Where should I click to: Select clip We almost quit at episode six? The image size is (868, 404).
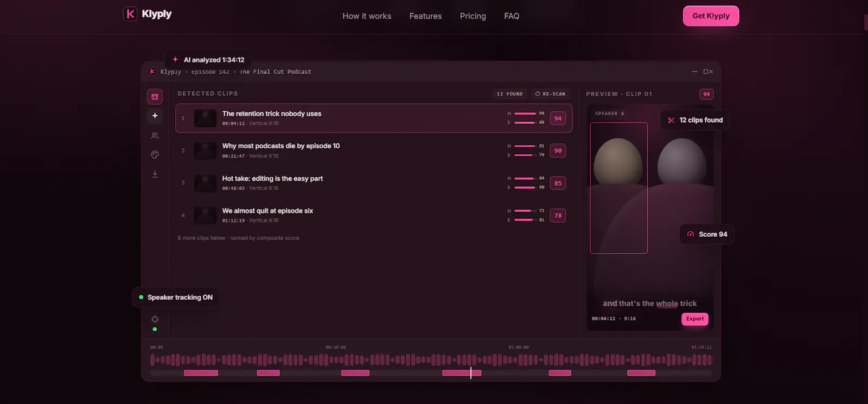(374, 215)
